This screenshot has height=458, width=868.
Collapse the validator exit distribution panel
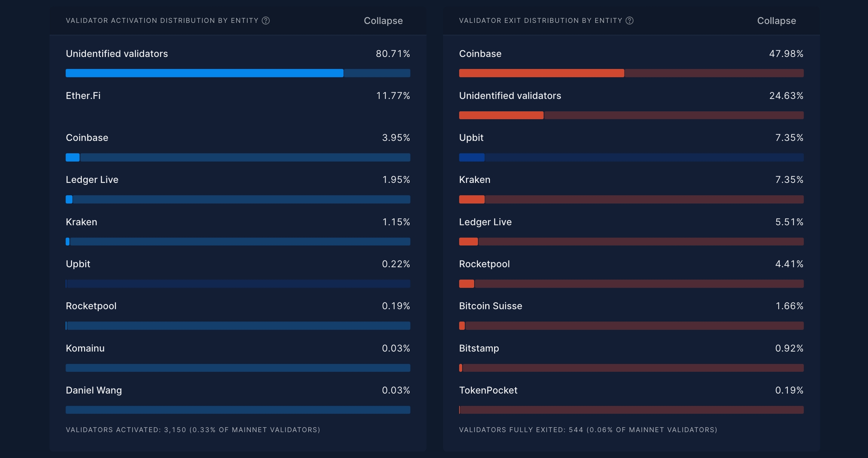point(776,21)
